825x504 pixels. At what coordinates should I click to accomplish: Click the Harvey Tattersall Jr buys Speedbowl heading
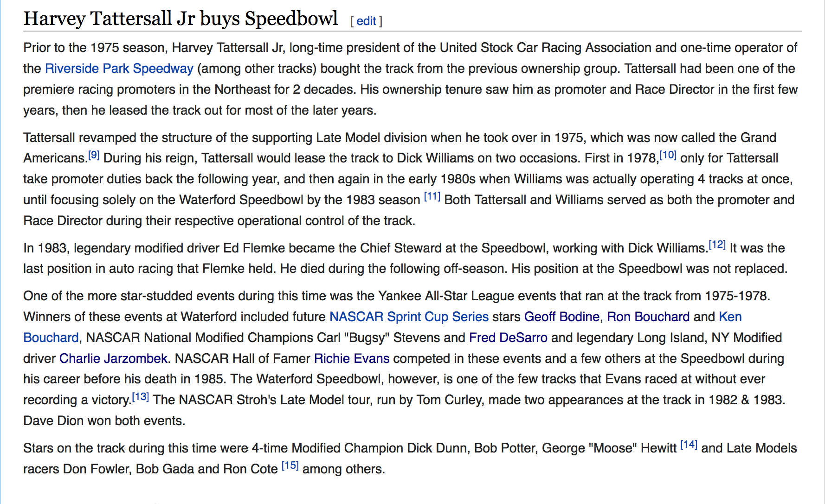point(181,19)
